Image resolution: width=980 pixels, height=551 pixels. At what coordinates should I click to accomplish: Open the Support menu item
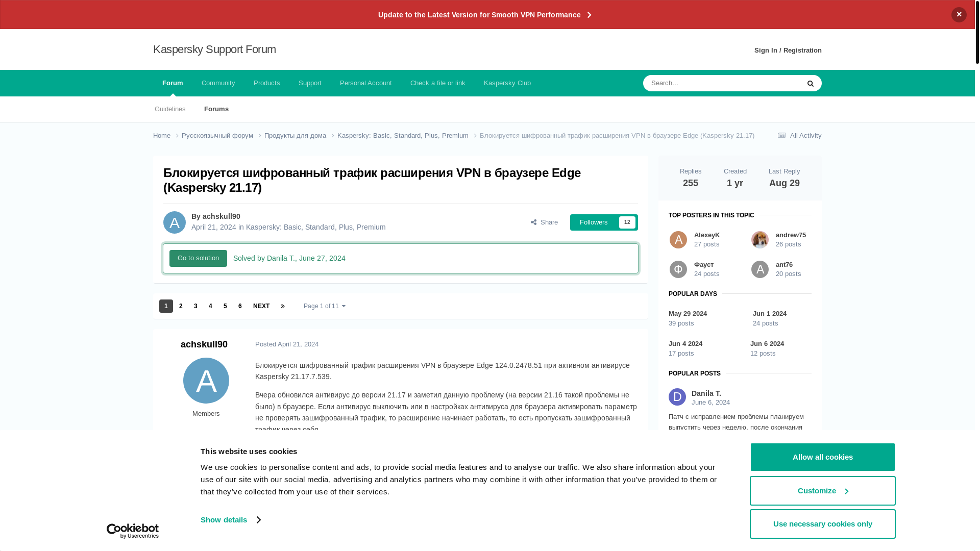[x=310, y=83]
